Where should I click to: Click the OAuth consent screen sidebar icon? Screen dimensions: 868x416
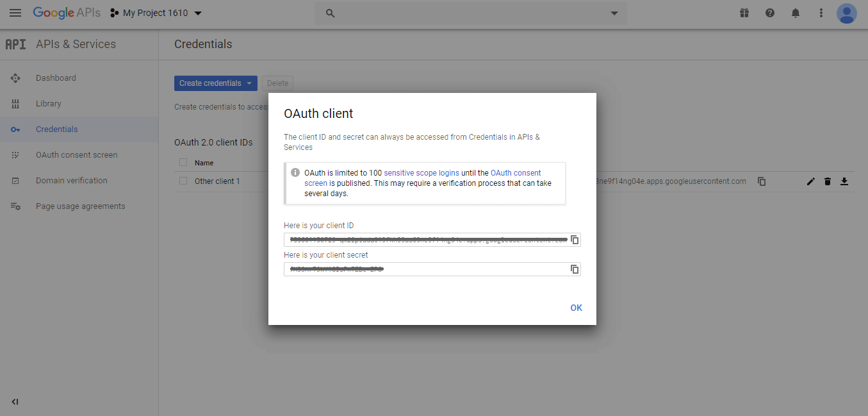15,155
